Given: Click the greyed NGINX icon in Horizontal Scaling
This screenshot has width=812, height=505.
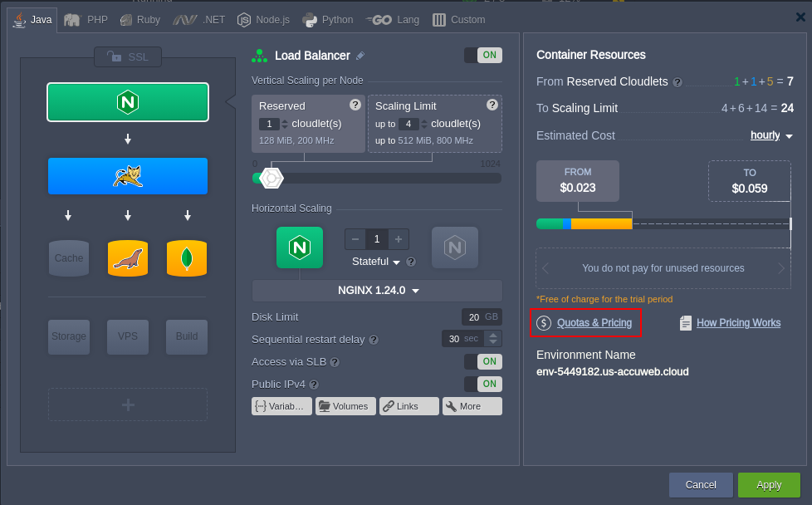Looking at the screenshot, I should 454,247.
